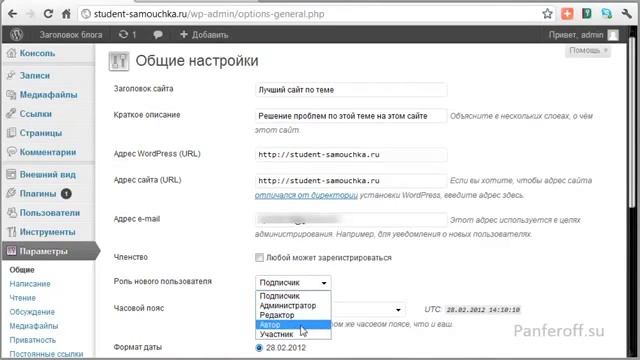Click 'Заголовок блога' in admin bar

pyautogui.click(x=71, y=35)
